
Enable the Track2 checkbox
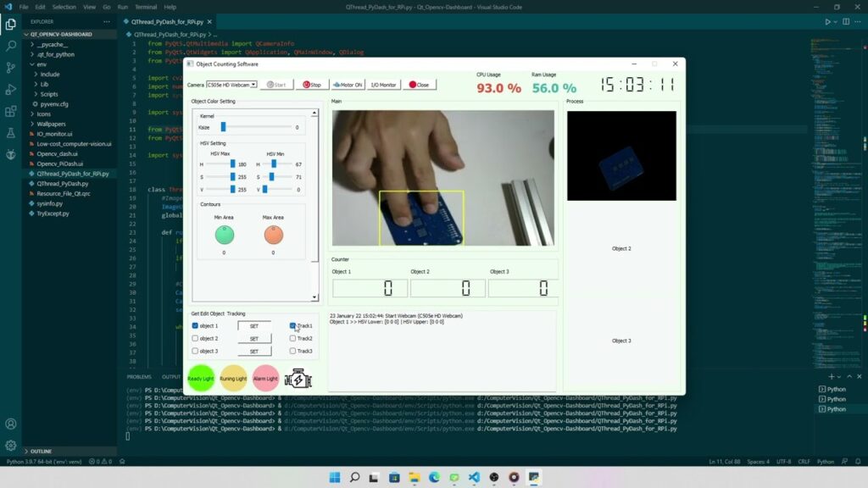pos(292,338)
